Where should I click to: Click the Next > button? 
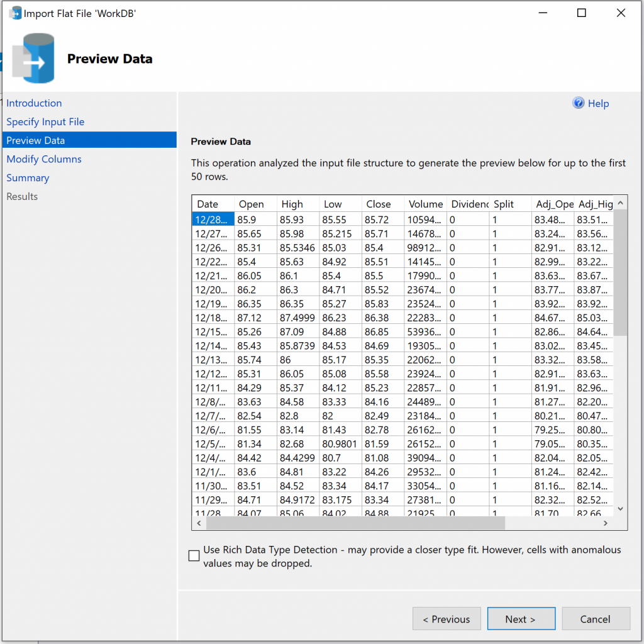[521, 619]
